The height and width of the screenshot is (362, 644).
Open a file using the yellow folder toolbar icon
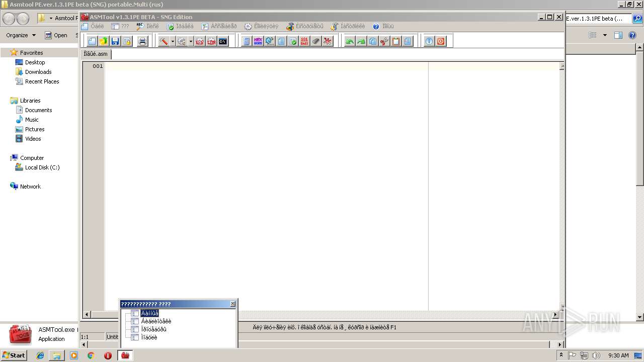tap(104, 41)
